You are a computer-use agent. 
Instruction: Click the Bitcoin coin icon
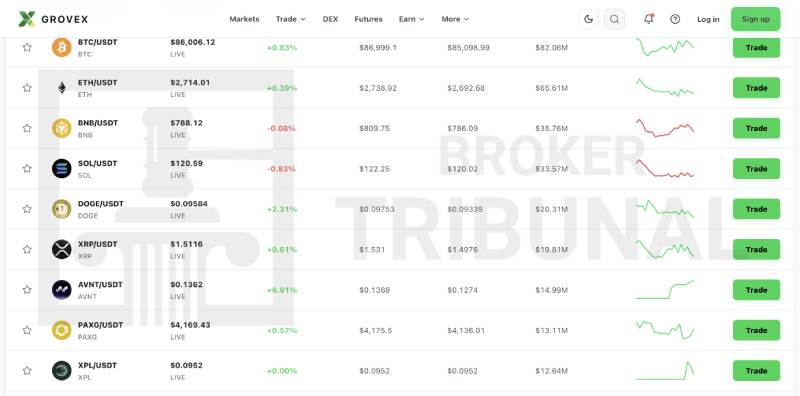(62, 47)
